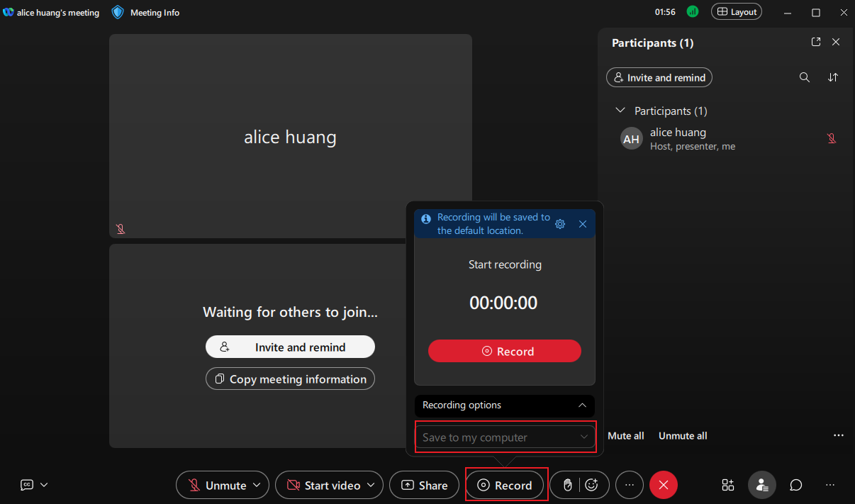Click the red Record button
855x504 pixels.
coord(505,351)
